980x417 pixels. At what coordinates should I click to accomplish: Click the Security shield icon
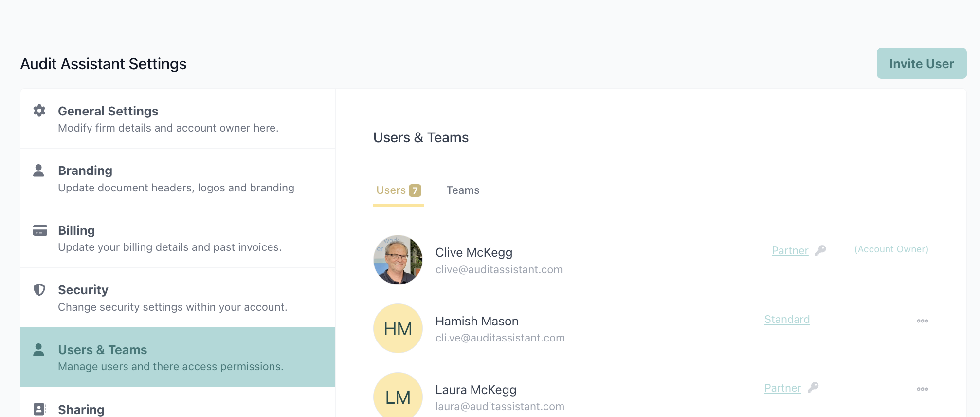39,290
